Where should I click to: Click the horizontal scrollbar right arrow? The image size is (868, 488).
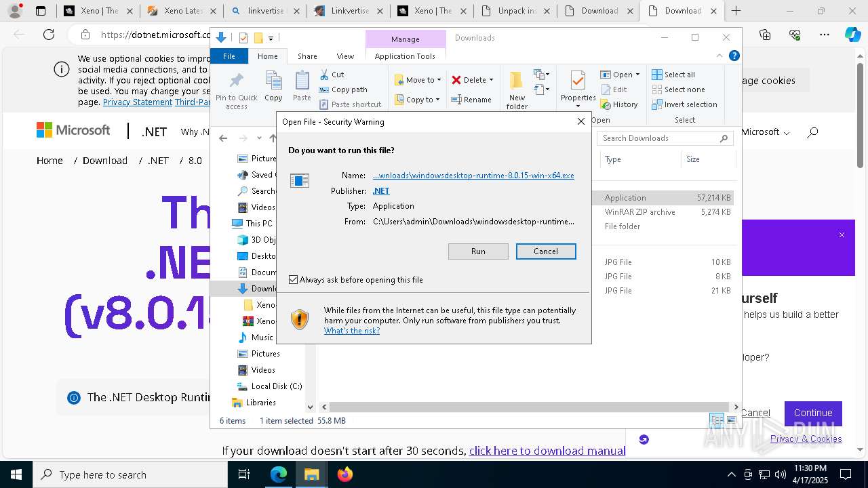[736, 407]
